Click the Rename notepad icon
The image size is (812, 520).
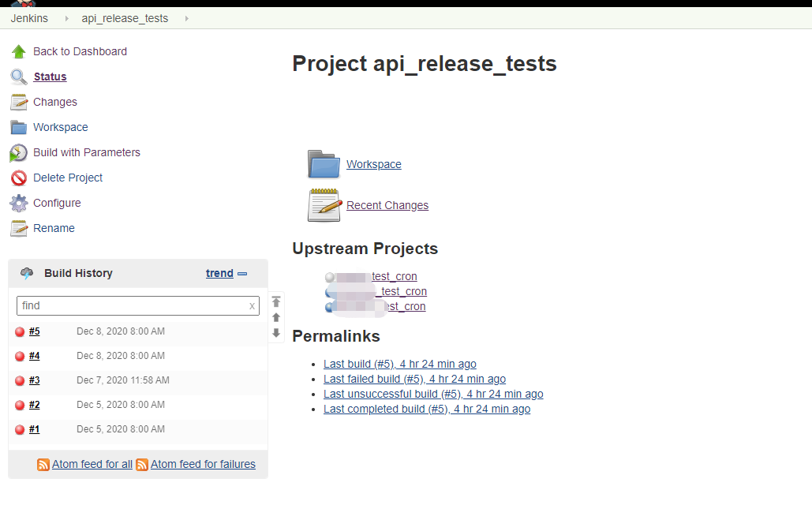(x=19, y=228)
